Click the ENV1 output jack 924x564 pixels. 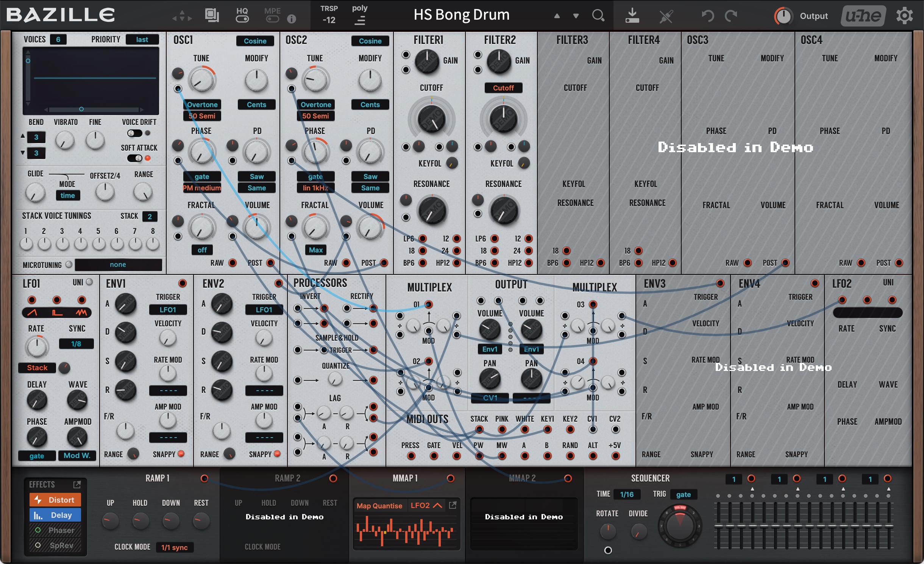(x=183, y=283)
